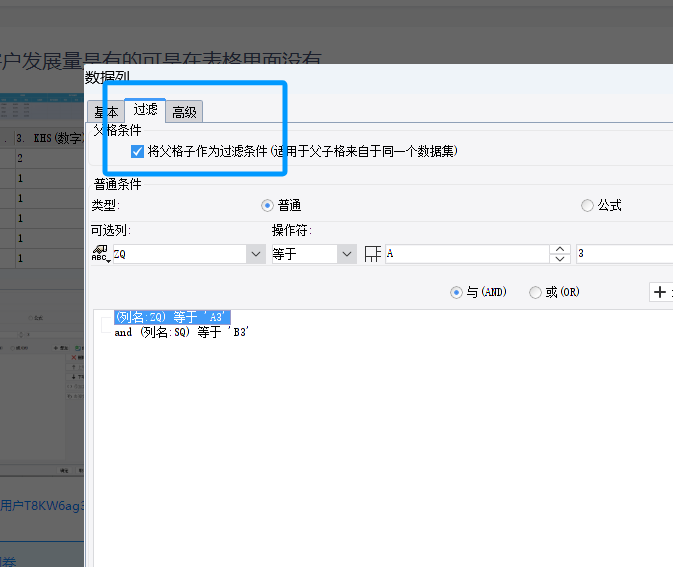Switch to the 基本 tab
The width and height of the screenshot is (673, 567).
click(106, 112)
